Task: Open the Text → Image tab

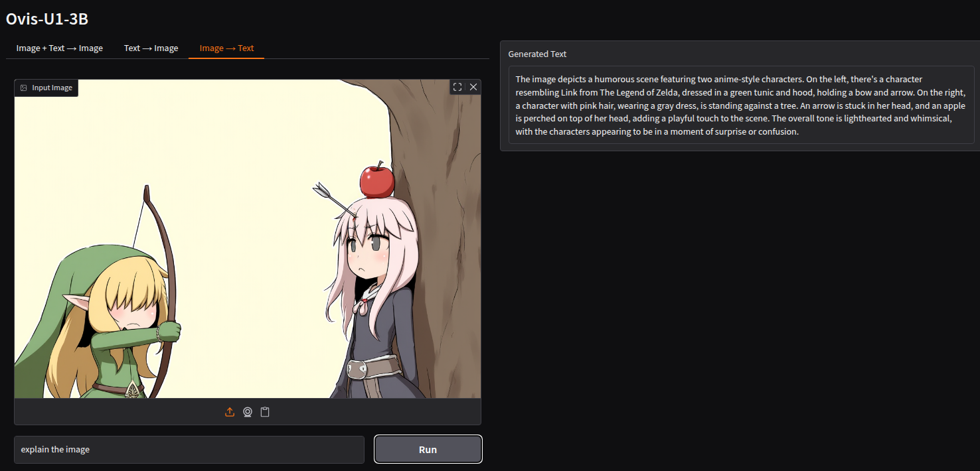Action: 151,48
